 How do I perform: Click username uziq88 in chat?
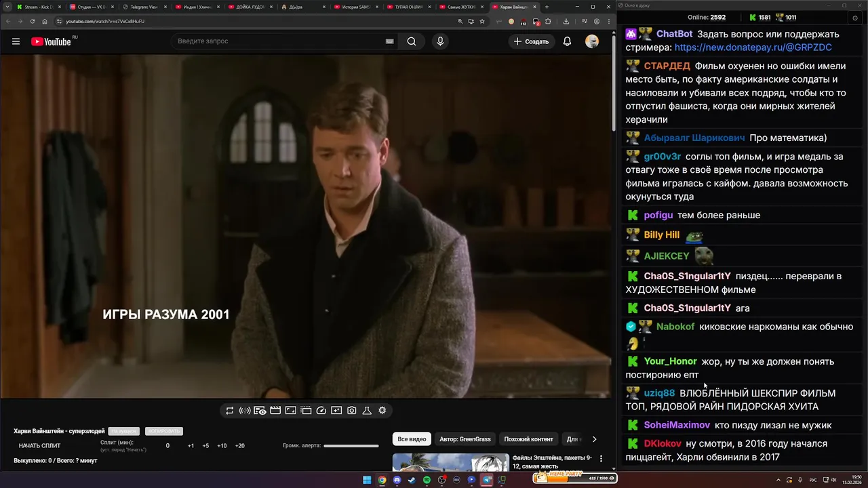659,393
